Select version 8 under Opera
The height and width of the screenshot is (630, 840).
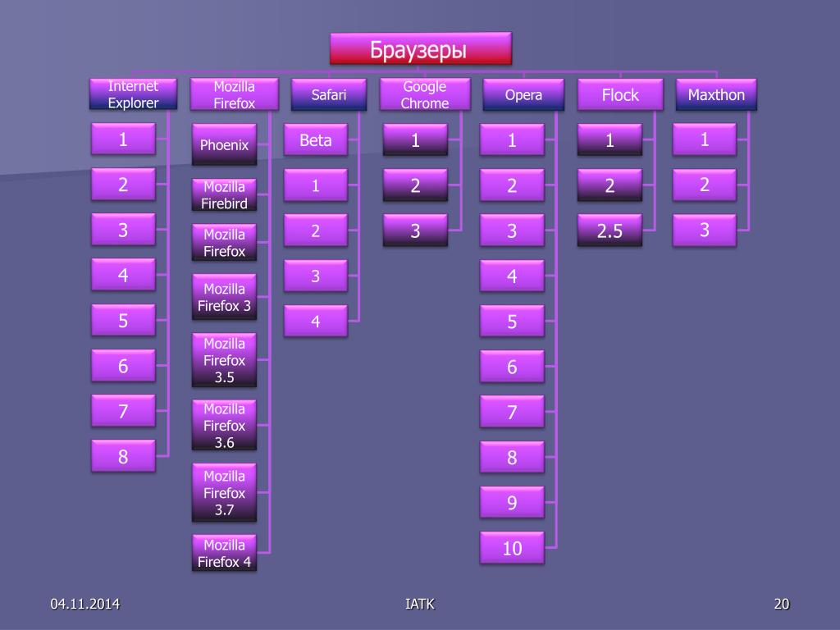click(x=512, y=458)
